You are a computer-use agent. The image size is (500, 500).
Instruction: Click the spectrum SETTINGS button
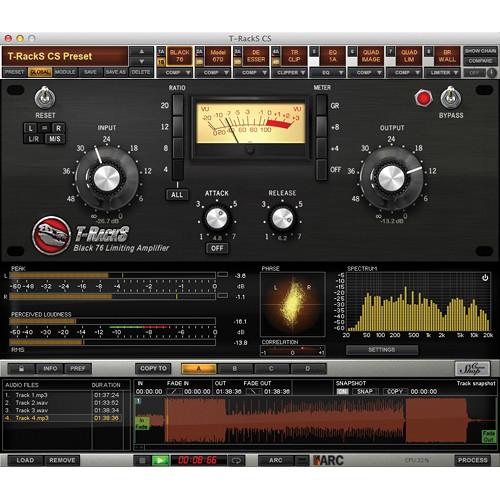[382, 350]
